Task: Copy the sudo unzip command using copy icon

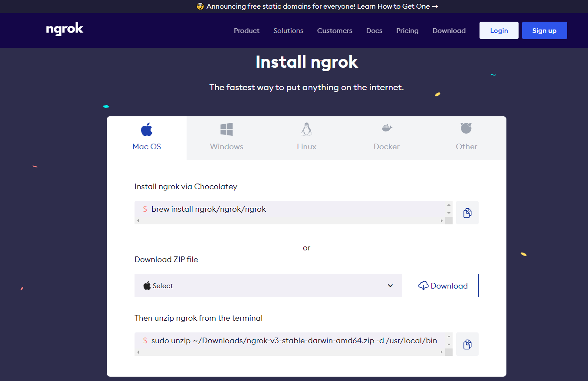Action: coord(467,344)
